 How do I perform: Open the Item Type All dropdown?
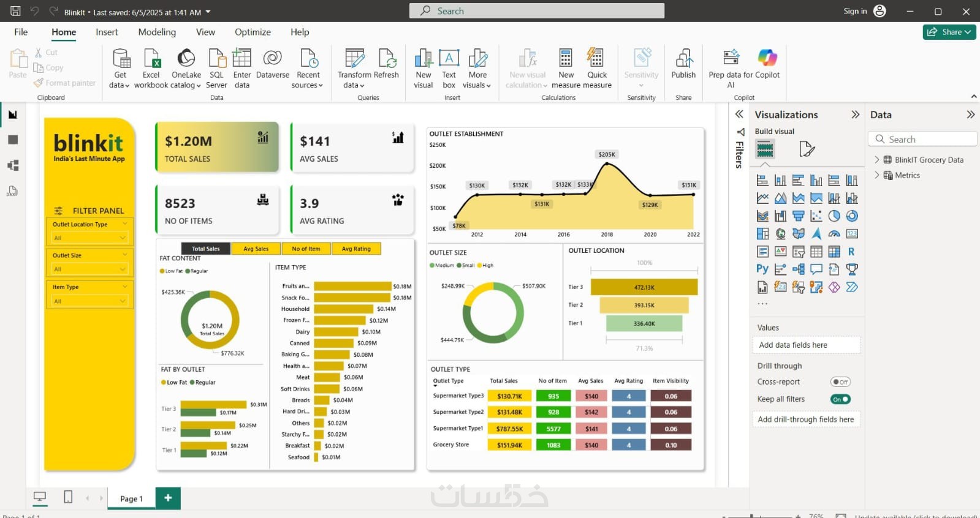89,301
